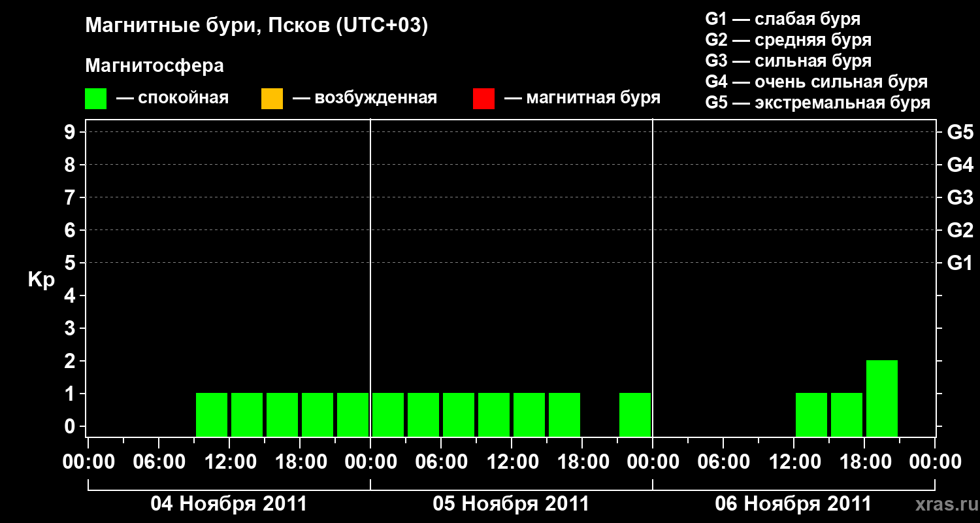Click the '18:00' time label under 06 Ноября
980x523 pixels.
(864, 462)
